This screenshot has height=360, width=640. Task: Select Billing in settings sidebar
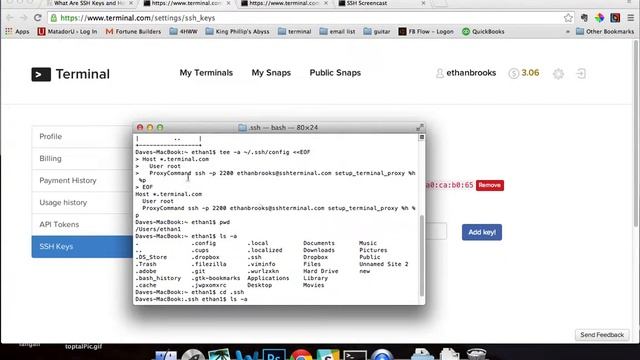pos(82,158)
